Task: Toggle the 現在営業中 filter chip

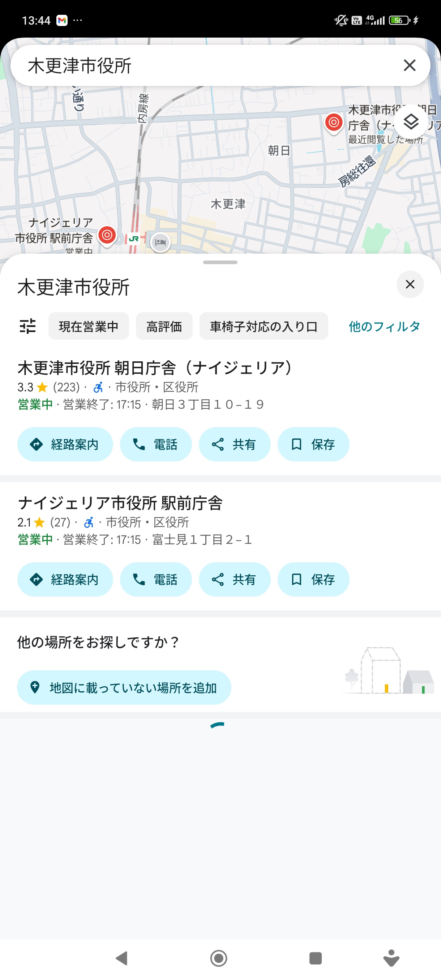Action: (x=89, y=326)
